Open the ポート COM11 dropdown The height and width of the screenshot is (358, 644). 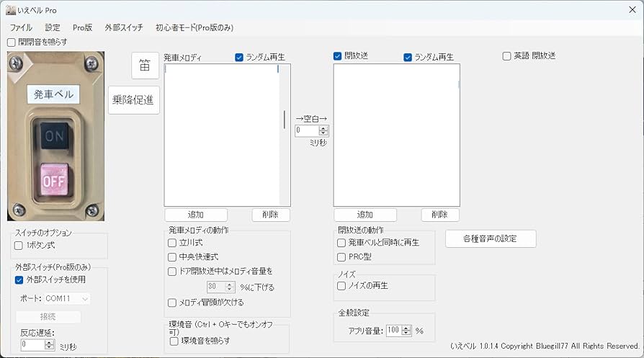pyautogui.click(x=67, y=298)
